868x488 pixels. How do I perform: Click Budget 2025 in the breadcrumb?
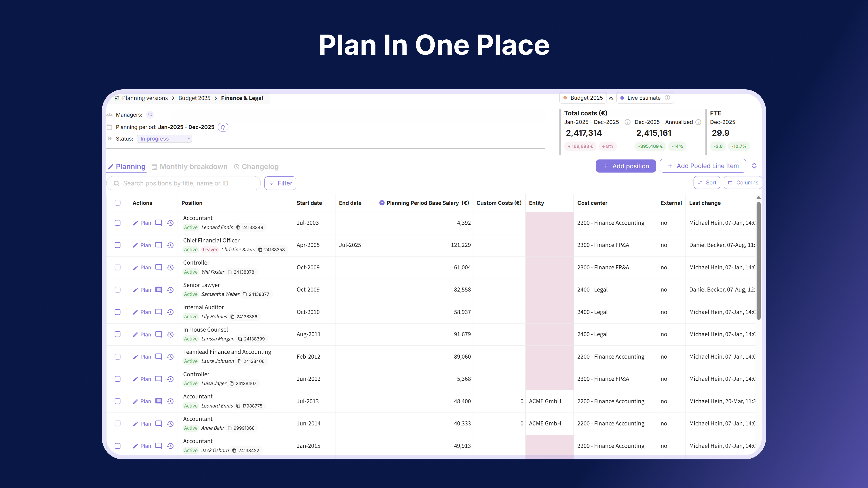[194, 98]
